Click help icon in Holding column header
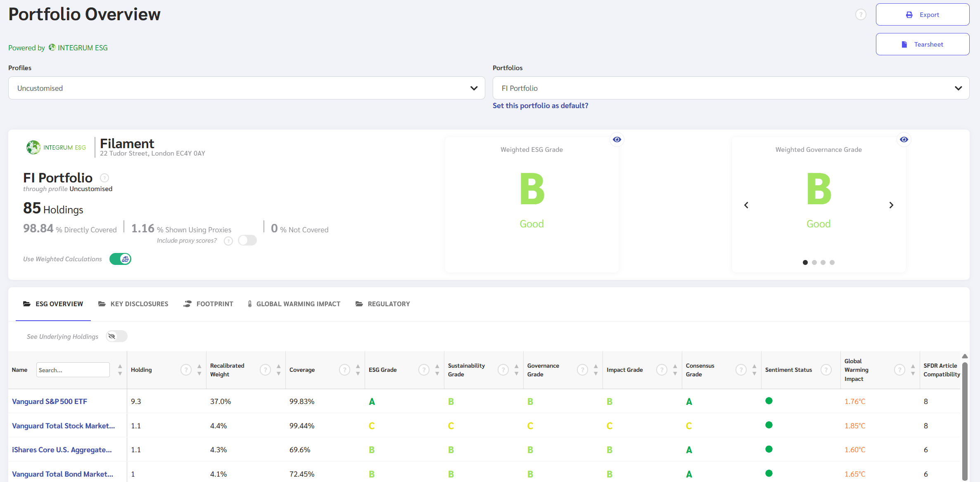The height and width of the screenshot is (482, 980). click(x=186, y=370)
